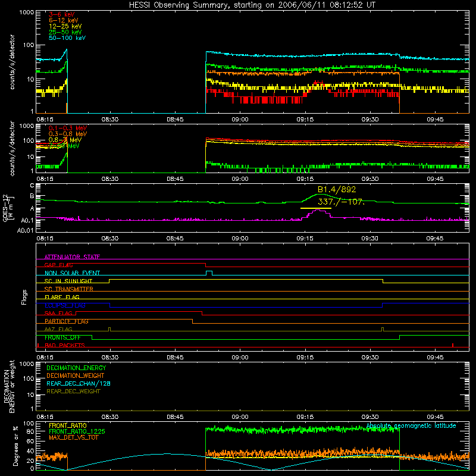Click the 08:45 time label under MeV panel
This screenshot has width=476, height=476.
(x=175, y=179)
